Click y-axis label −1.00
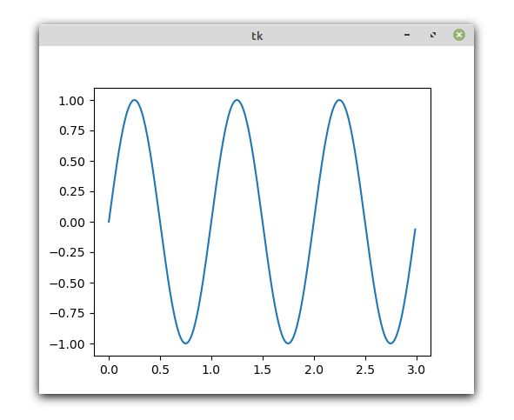Image resolution: width=514 pixels, height=420 pixels. click(67, 344)
